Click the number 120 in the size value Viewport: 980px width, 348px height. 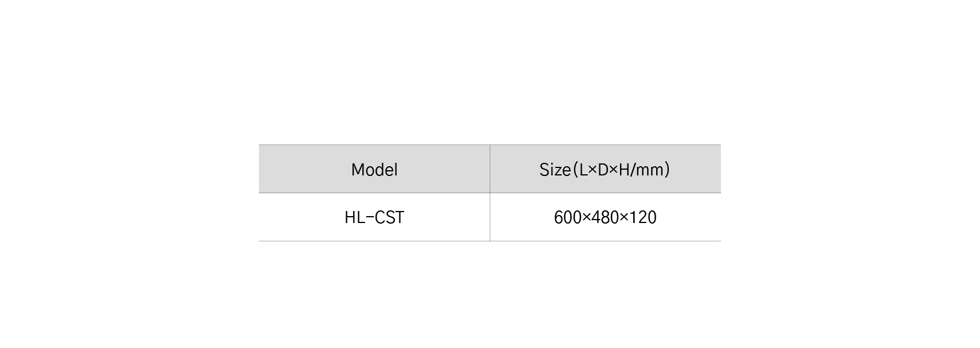point(643,218)
